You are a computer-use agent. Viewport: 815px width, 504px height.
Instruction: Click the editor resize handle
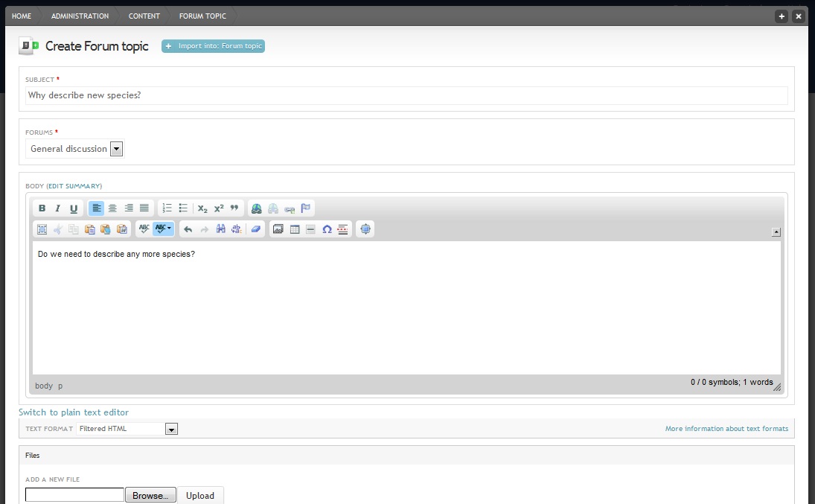click(x=777, y=387)
